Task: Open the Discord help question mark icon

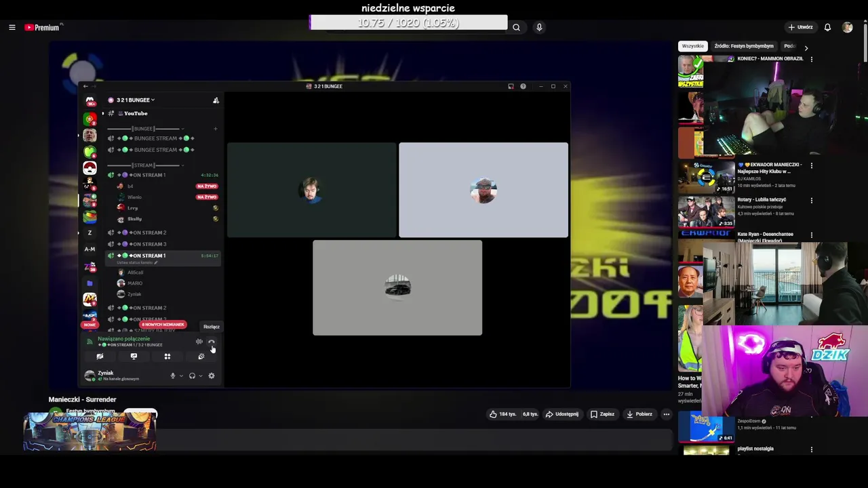Action: (x=523, y=86)
